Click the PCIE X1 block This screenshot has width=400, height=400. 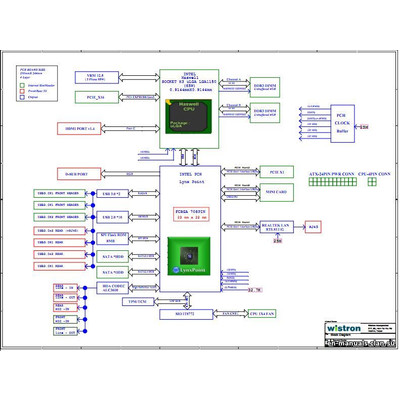[277, 172]
